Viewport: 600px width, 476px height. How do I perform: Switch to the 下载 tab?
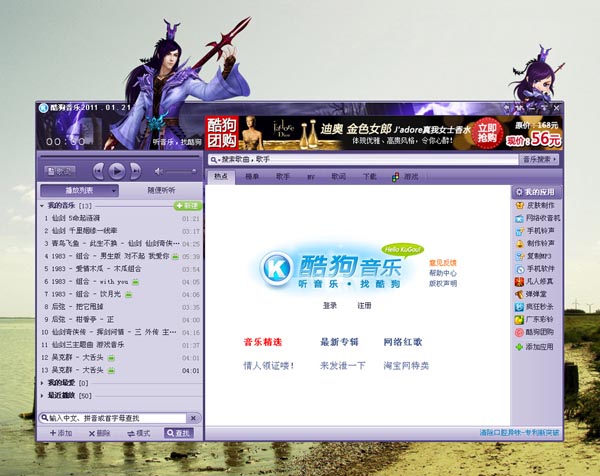click(x=370, y=176)
